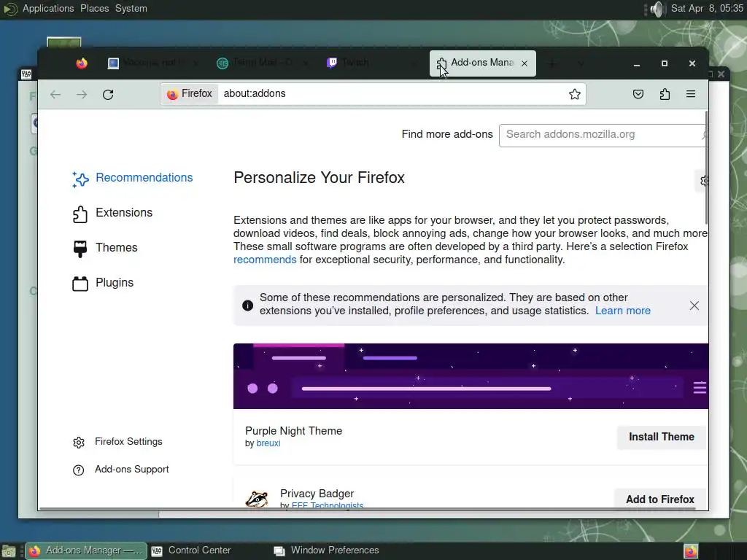
Task: Click show desktop icon in bottom panel
Action: pyautogui.click(x=9, y=551)
